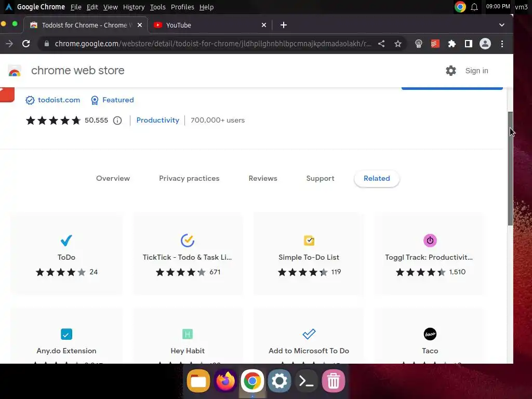Click the Sign in link
The width and height of the screenshot is (532, 399).
tap(477, 71)
